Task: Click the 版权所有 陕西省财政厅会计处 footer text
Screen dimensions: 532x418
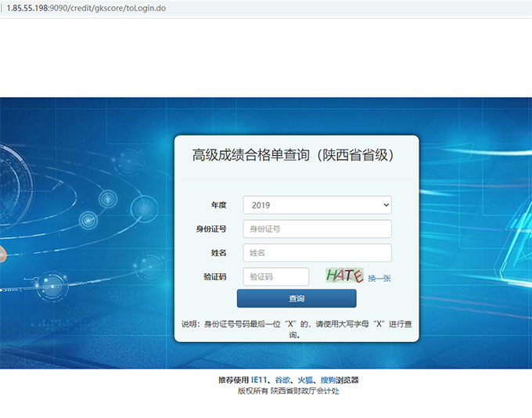Action: coord(288,391)
